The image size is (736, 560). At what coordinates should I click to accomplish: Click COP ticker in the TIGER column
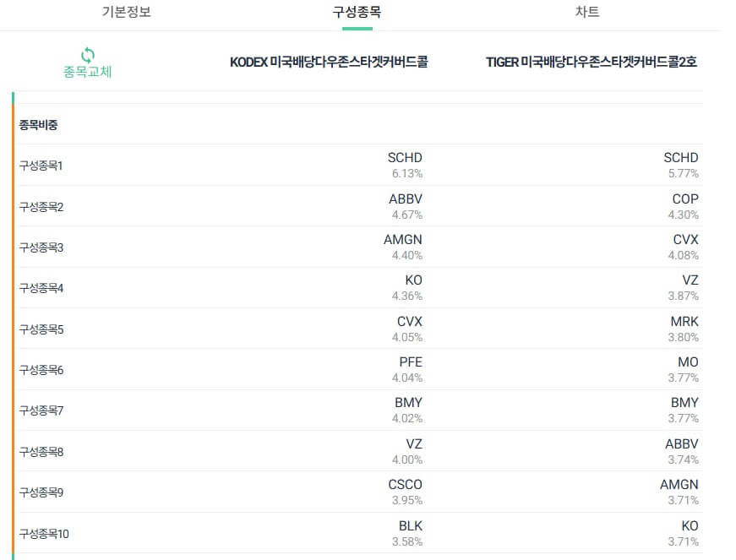click(685, 198)
